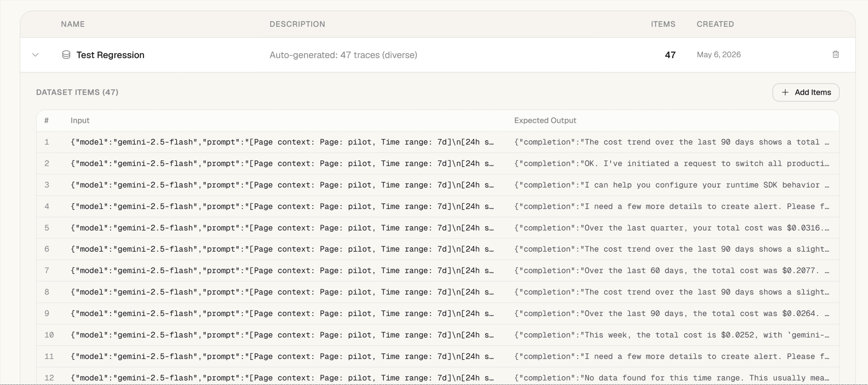Select row 8 input cell
Image resolution: width=868 pixels, height=385 pixels.
coord(282,292)
